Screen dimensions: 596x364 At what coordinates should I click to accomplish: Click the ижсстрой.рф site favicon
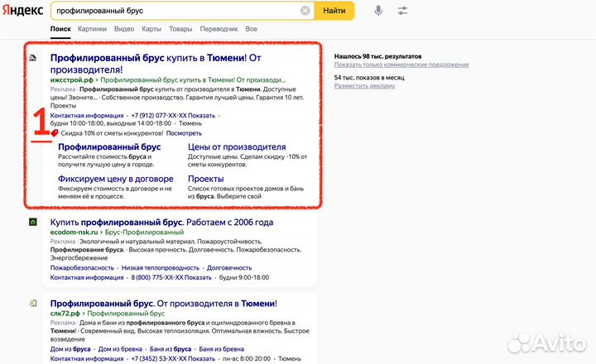(x=33, y=58)
